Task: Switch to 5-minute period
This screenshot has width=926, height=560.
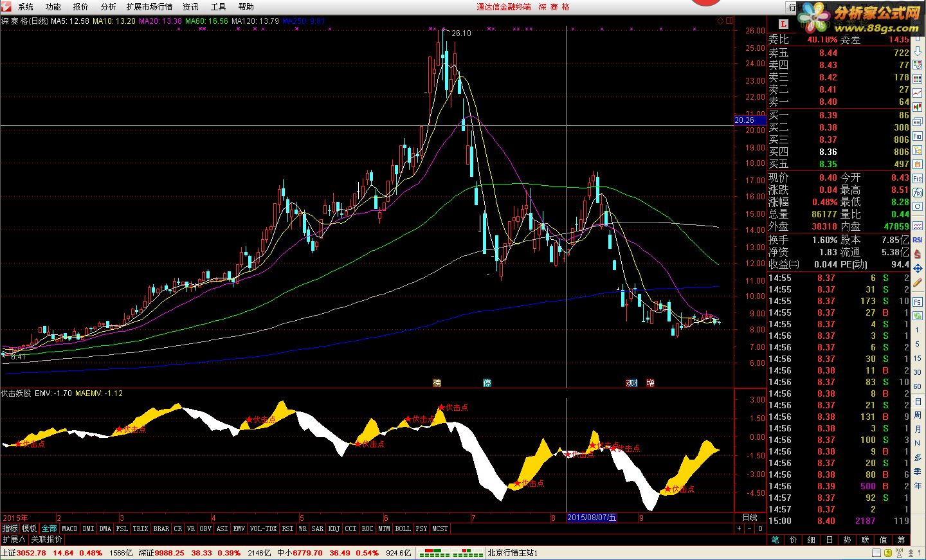Action: click(918, 344)
